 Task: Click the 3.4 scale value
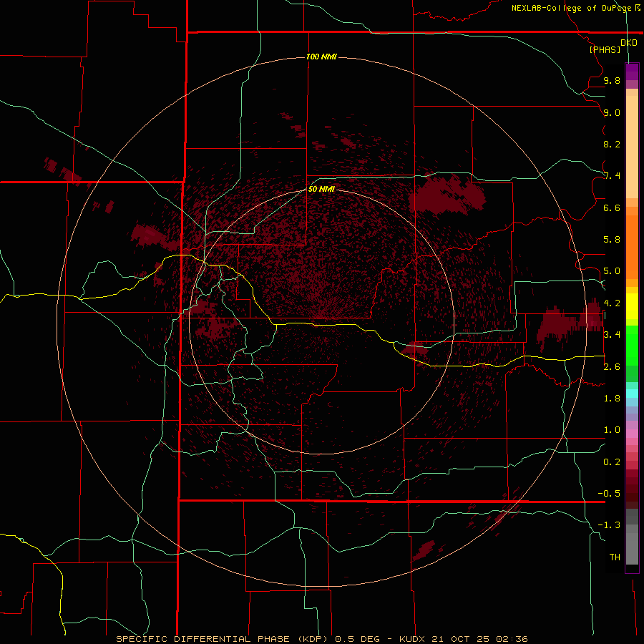point(612,335)
